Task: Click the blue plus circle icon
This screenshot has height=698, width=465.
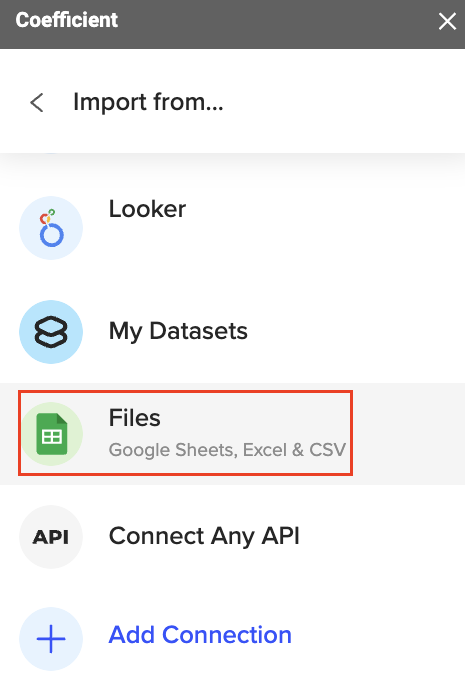Action: click(x=51, y=639)
